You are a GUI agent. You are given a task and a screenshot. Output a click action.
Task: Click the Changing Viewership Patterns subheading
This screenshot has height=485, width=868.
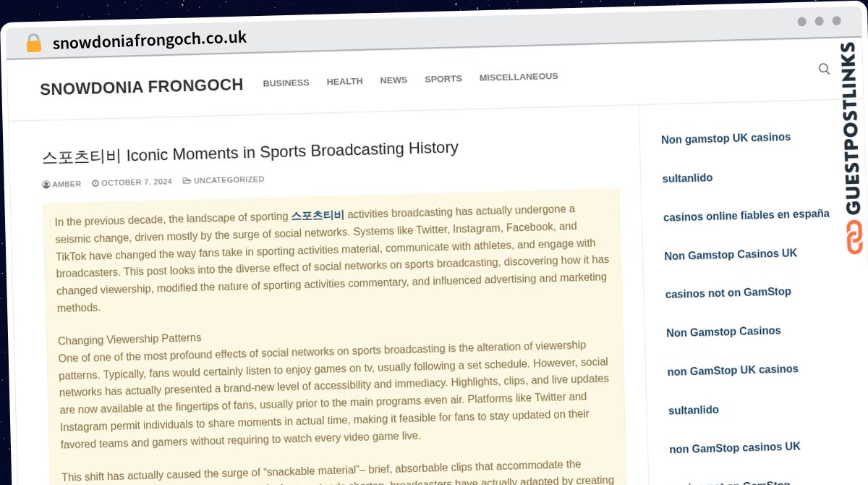(x=129, y=339)
